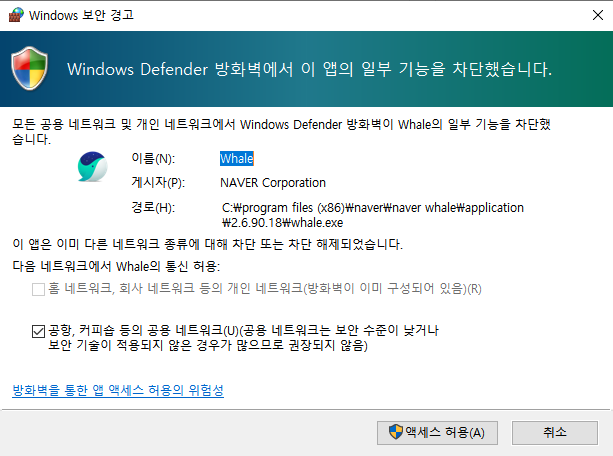Click the highlighted Whale name field

coord(237,158)
